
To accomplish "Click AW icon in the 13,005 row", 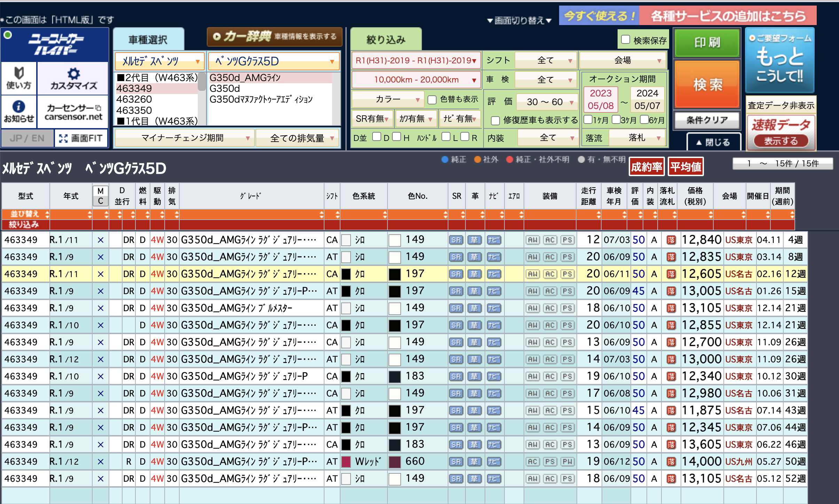I will 532,291.
